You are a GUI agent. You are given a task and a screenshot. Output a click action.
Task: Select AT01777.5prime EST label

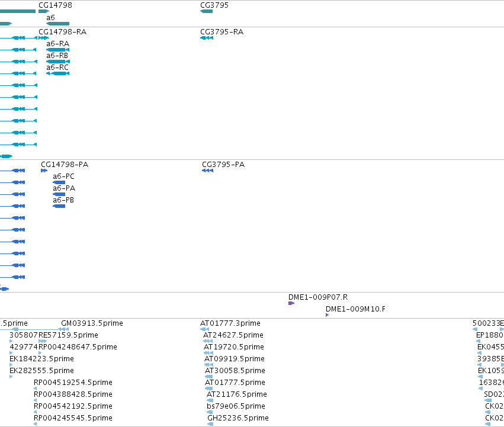[x=235, y=383]
